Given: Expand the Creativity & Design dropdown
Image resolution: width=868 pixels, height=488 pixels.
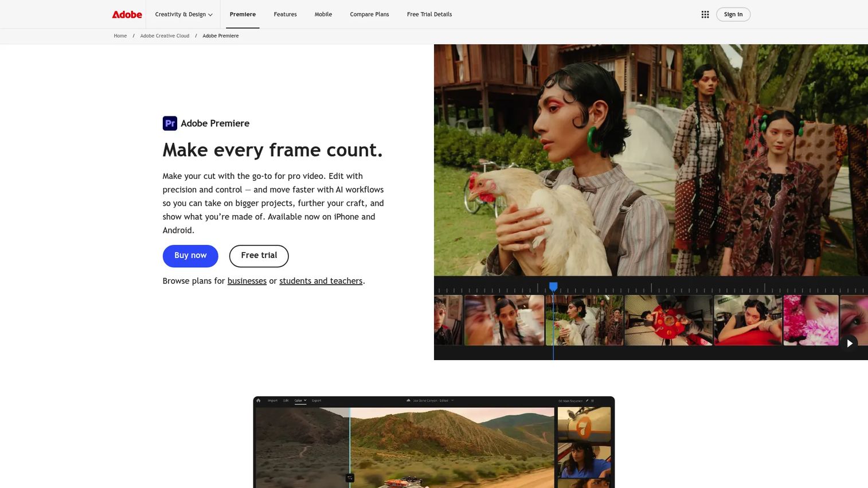Looking at the screenshot, I should coord(183,14).
